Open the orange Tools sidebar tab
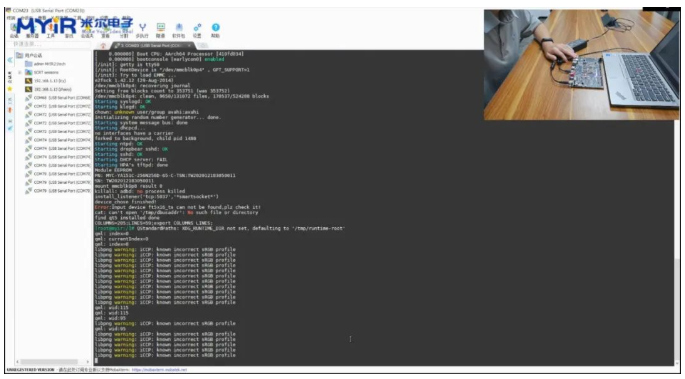The image size is (685, 379). pyautogui.click(x=10, y=110)
